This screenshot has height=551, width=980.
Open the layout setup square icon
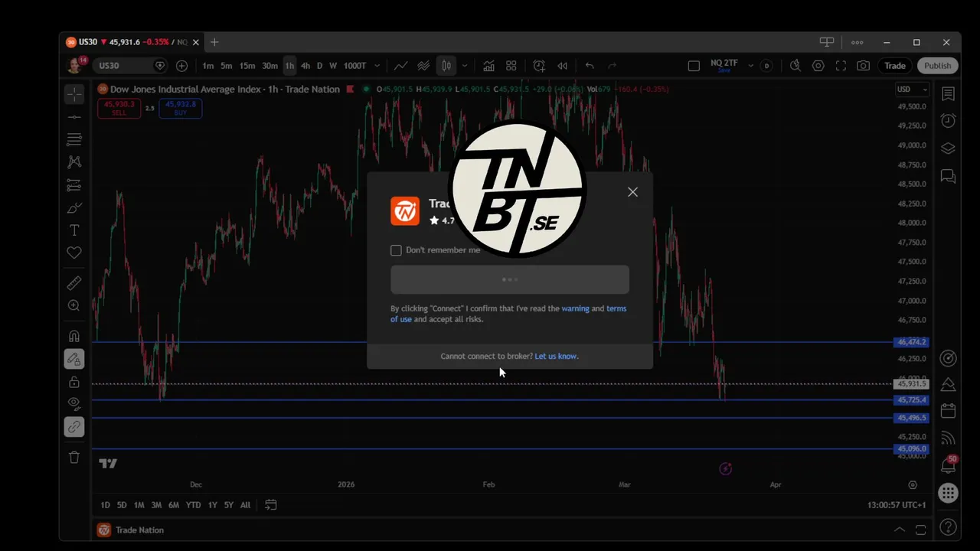(694, 66)
